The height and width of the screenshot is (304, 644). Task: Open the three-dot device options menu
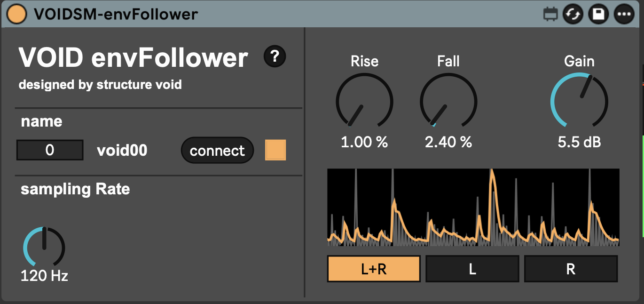click(x=624, y=14)
